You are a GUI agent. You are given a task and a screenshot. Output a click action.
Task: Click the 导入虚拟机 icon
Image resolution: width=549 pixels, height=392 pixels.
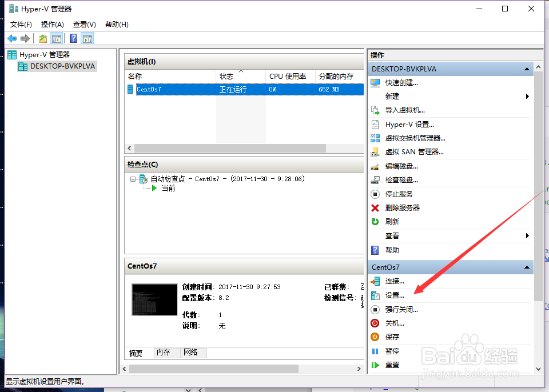coord(375,110)
